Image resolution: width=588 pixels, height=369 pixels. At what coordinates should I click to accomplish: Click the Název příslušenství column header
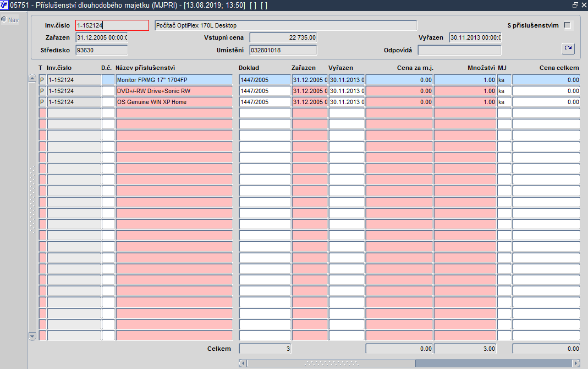(145, 68)
